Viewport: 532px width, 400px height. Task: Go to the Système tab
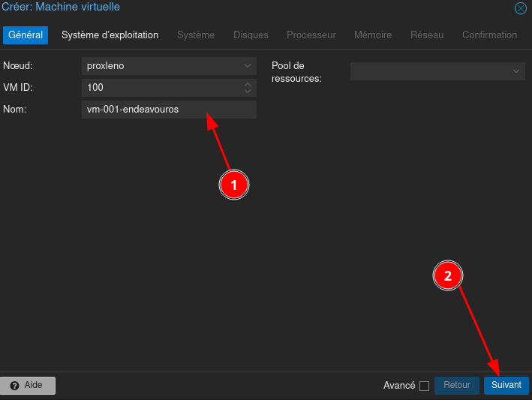pos(196,35)
